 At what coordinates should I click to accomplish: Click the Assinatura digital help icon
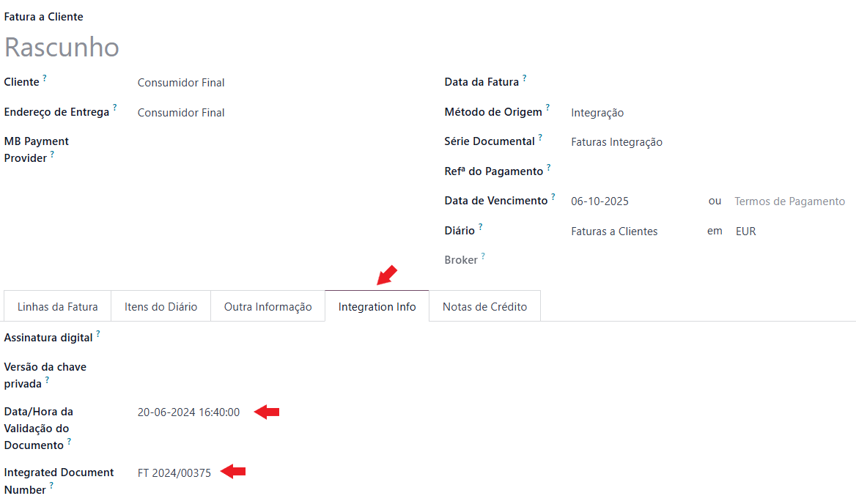pos(98,334)
